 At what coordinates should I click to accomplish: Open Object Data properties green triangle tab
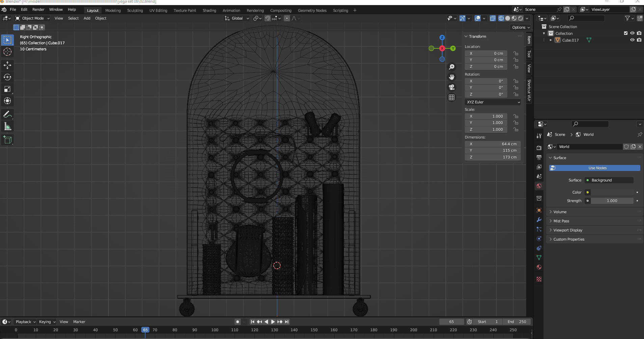point(539,258)
